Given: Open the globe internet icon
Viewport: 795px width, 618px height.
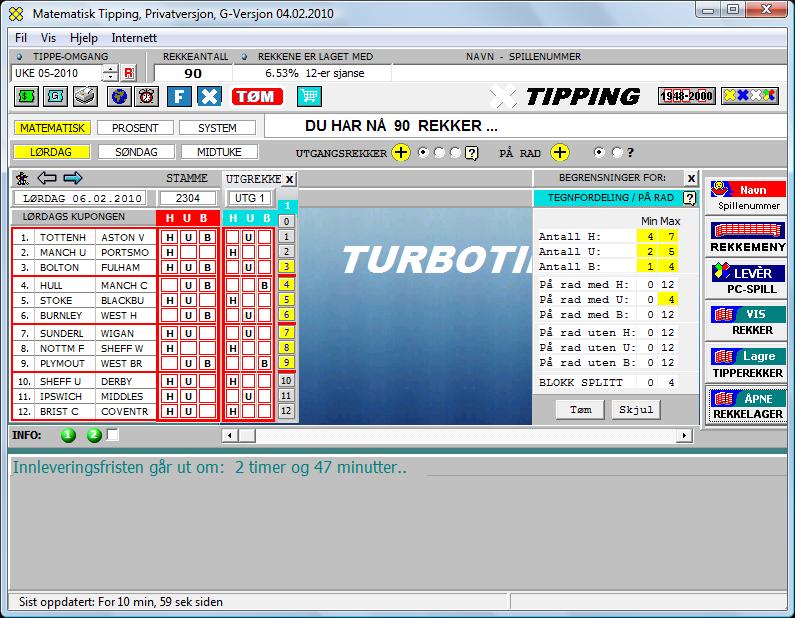Looking at the screenshot, I should coord(119,96).
